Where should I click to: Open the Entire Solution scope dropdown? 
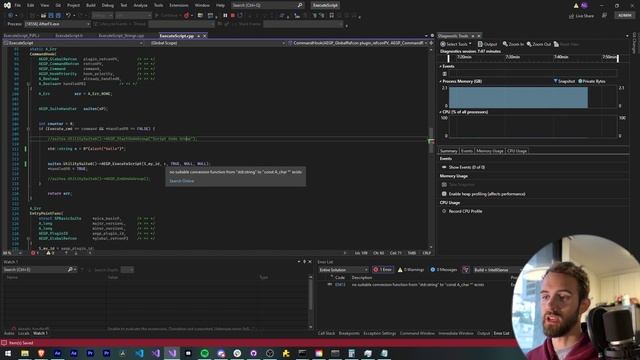343,270
